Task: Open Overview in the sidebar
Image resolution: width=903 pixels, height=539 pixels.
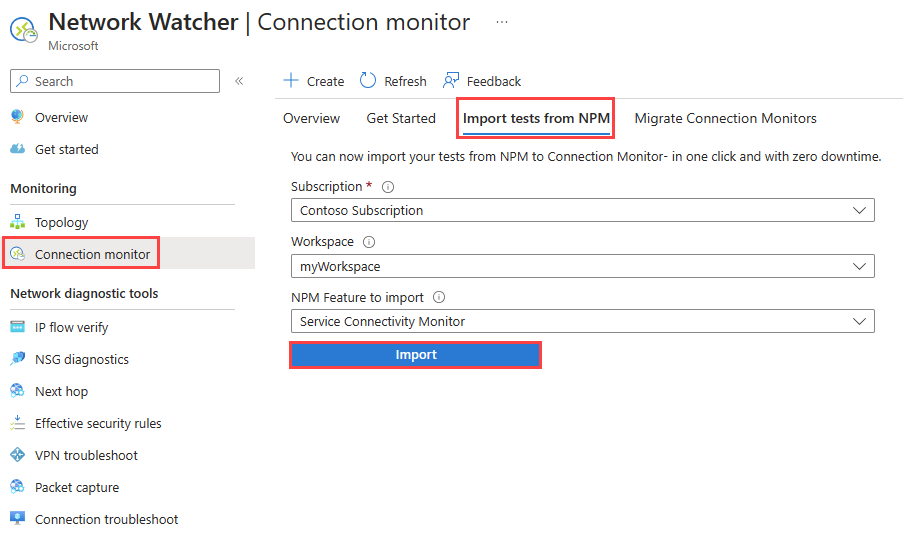Action: 61,117
